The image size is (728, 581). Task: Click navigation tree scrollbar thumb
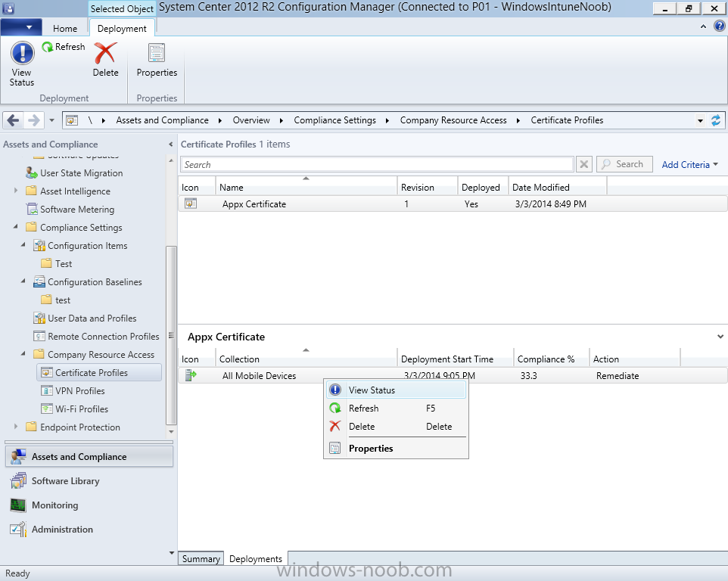pos(171,335)
